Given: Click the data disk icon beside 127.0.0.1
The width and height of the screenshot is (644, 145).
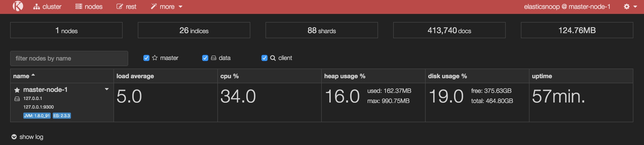Looking at the screenshot, I should point(17,99).
